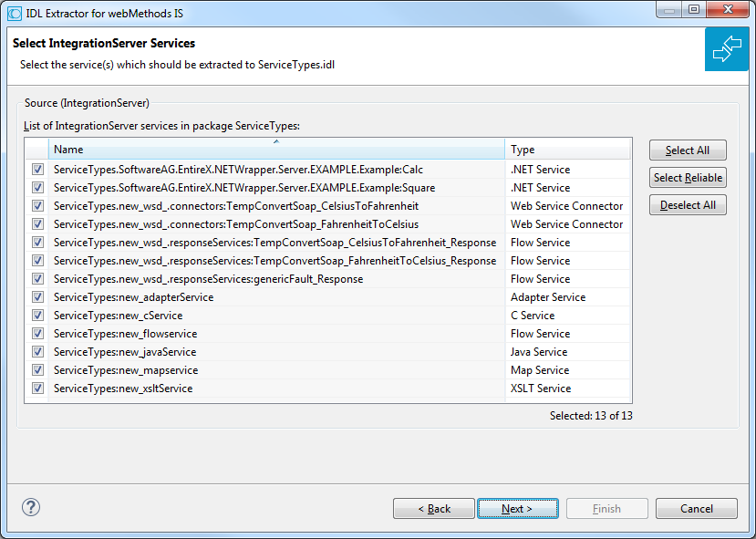Uncheck the new_mapservice checkbox
Screen dimensions: 756x539
point(37,369)
